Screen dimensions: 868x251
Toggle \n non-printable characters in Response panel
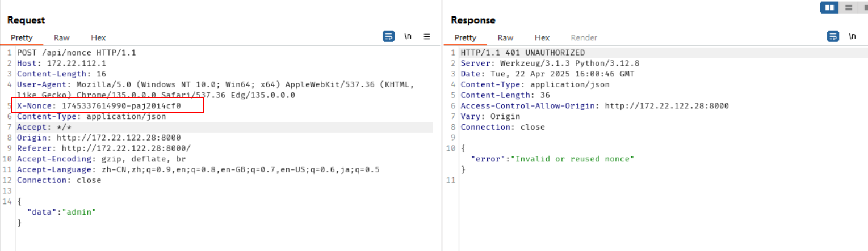click(x=852, y=36)
